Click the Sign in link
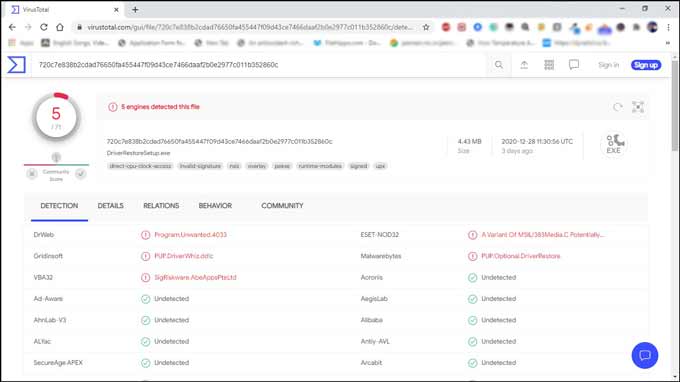 (608, 65)
